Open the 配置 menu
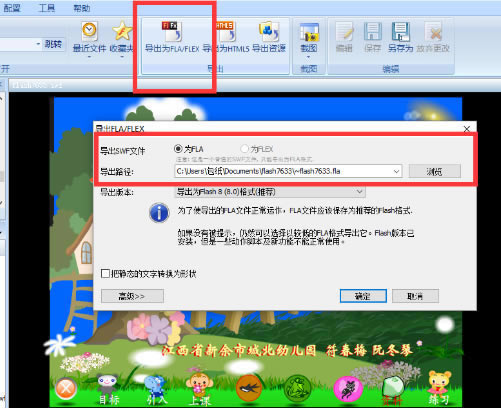 pos(12,7)
